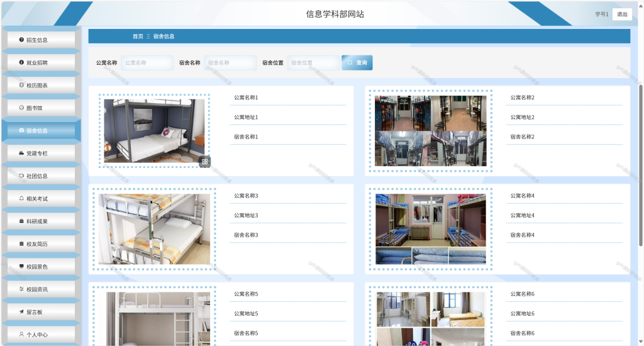Screen dimensions: 644x346
Task: Click the 公寓地址2 text
Action: (x=522, y=117)
